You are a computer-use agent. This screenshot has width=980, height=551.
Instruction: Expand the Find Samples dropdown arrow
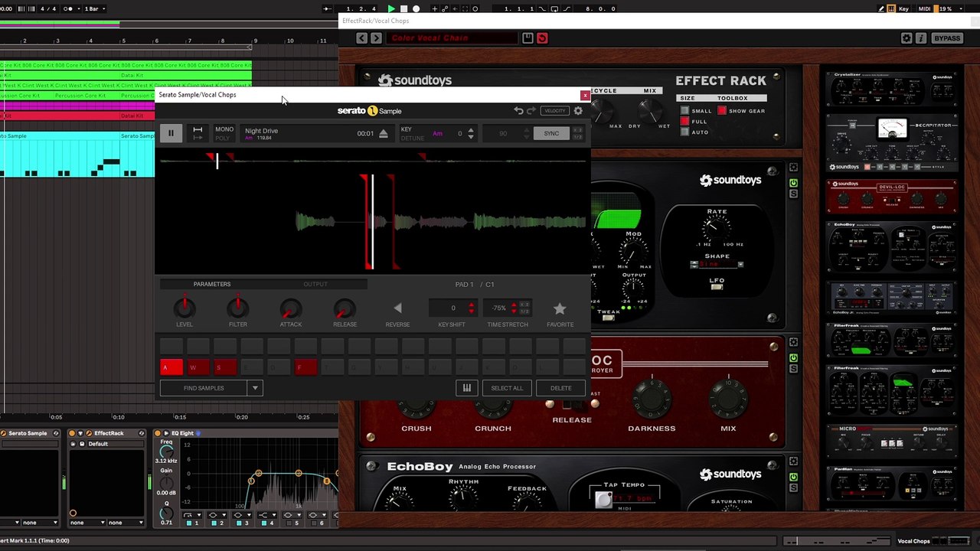tap(255, 388)
